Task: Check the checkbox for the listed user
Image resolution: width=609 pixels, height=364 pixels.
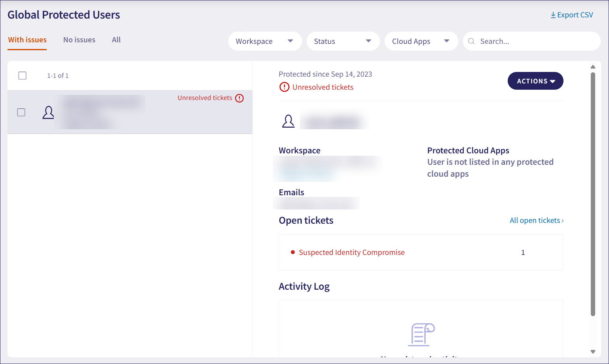Action: click(21, 113)
